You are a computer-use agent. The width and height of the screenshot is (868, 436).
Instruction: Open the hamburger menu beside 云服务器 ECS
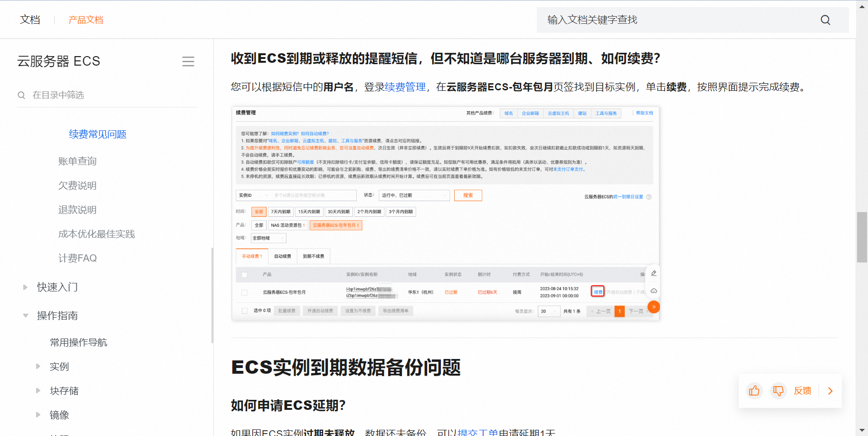click(188, 61)
